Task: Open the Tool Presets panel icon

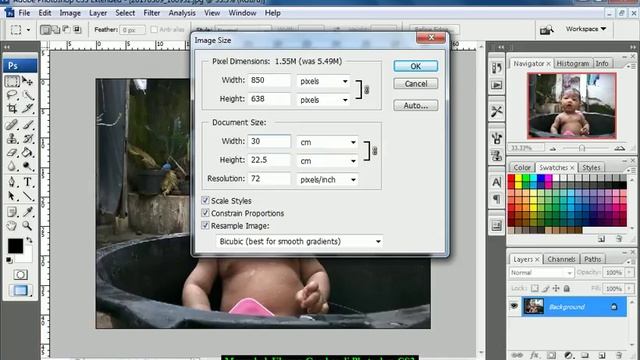Action: click(496, 111)
